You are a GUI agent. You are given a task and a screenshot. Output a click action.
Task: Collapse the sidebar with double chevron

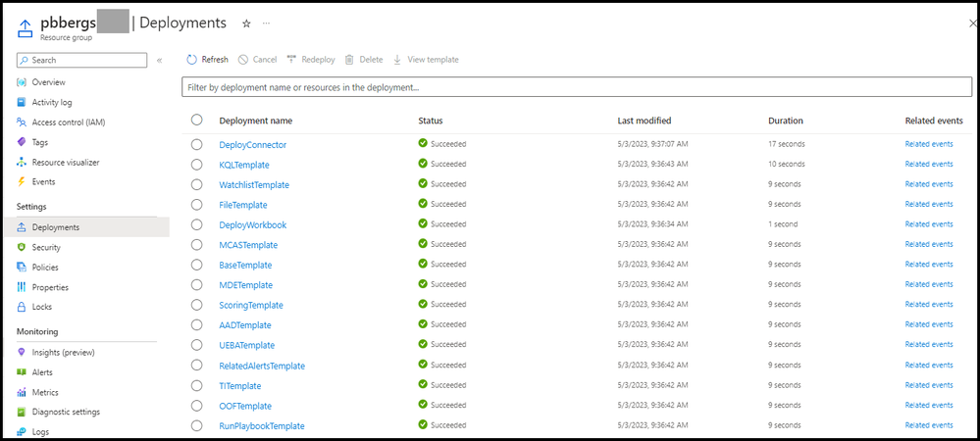tap(159, 61)
